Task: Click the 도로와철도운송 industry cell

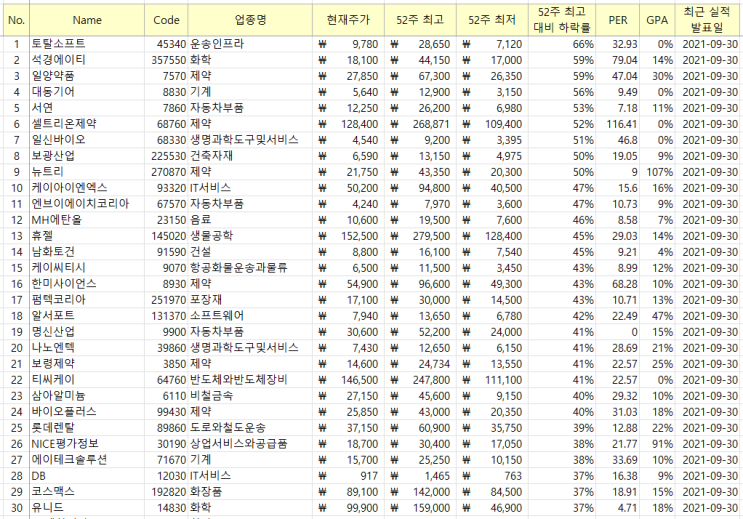Action: coord(250,428)
